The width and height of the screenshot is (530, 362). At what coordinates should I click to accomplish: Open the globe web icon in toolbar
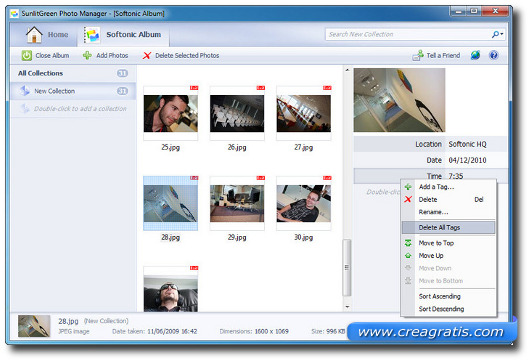(x=475, y=55)
